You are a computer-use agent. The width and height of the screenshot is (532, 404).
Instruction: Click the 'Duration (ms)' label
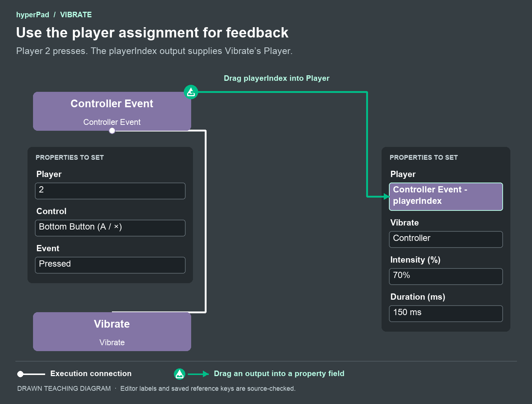click(x=418, y=297)
